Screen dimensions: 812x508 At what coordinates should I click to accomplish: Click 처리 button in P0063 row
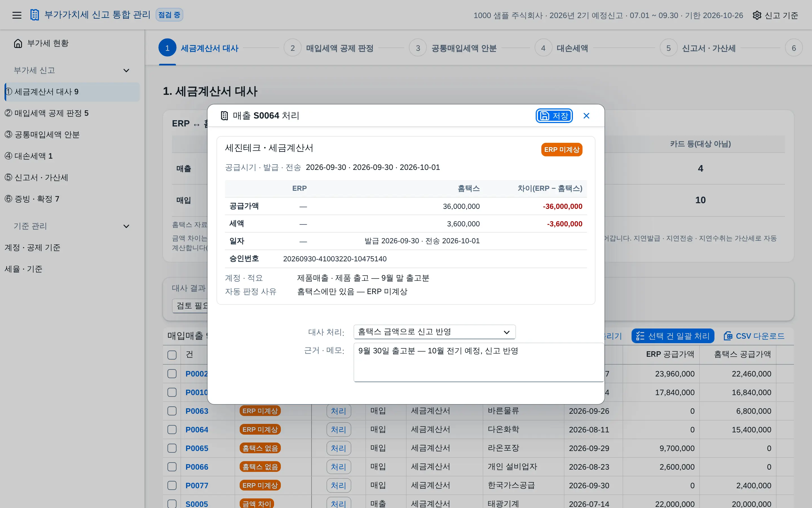339,411
